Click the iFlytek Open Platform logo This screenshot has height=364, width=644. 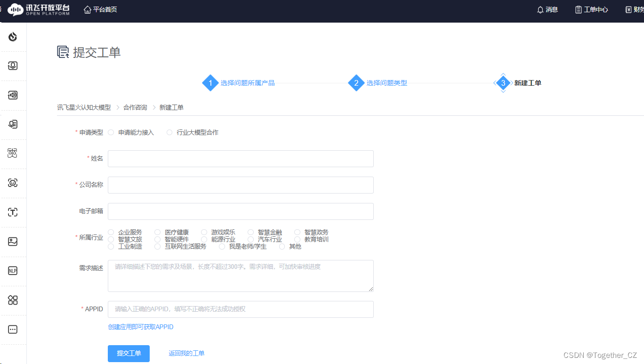39,9
